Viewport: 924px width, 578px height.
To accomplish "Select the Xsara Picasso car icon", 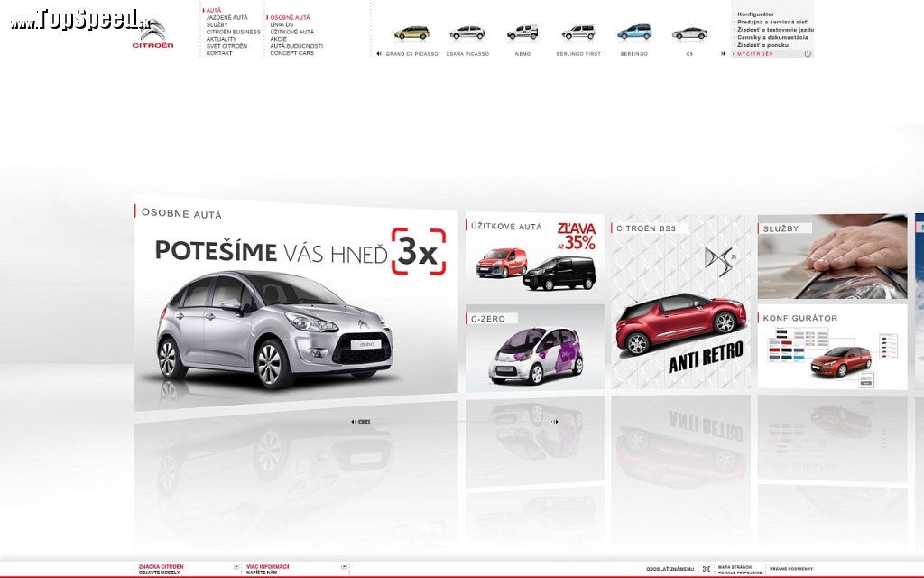I will (x=467, y=33).
